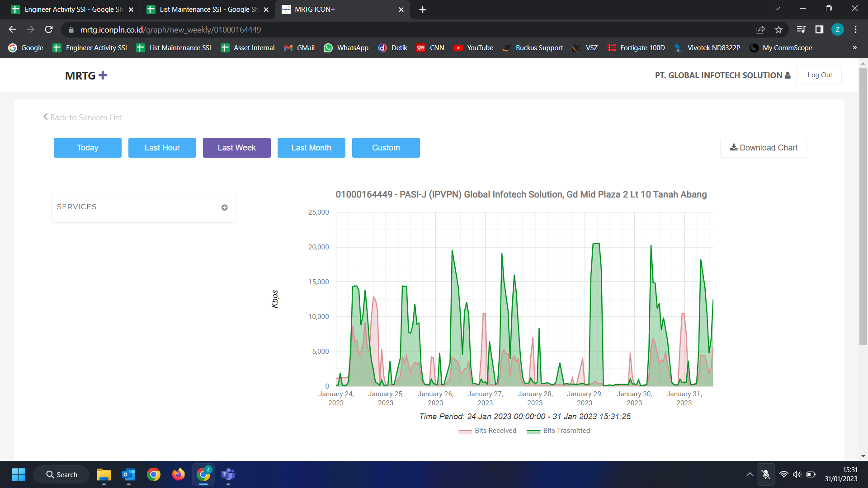This screenshot has width=868, height=488.
Task: Toggle Bits Trasmitted legend series
Action: (x=558, y=431)
